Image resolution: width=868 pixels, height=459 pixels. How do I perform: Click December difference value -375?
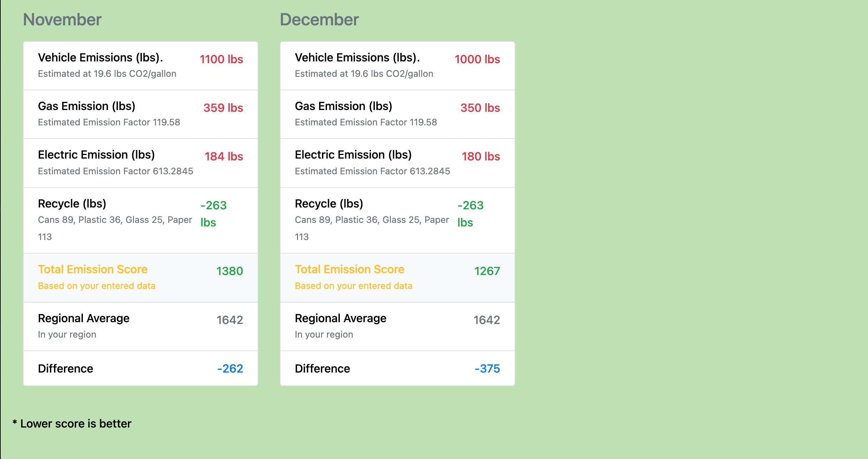(487, 369)
